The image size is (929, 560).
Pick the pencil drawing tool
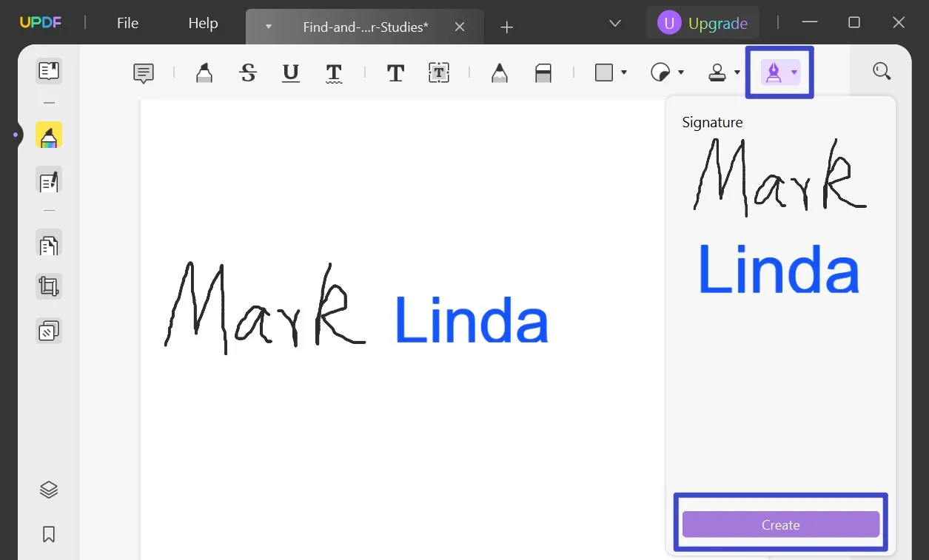500,72
